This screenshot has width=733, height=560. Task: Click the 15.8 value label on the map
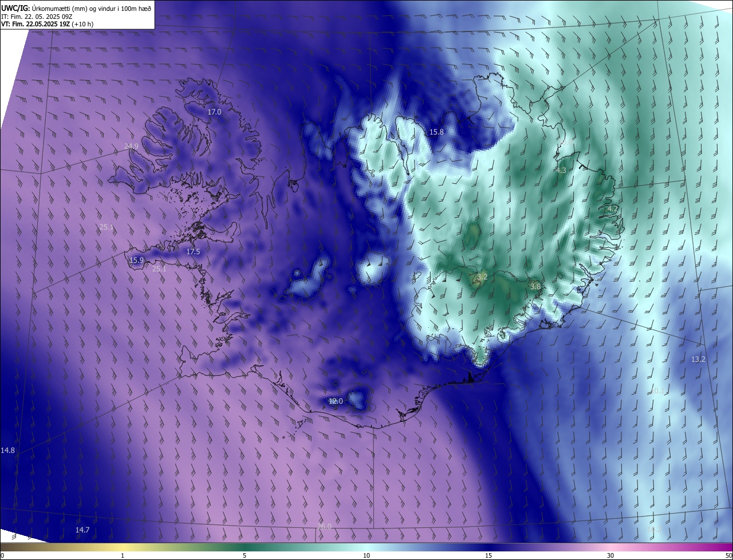point(437,132)
